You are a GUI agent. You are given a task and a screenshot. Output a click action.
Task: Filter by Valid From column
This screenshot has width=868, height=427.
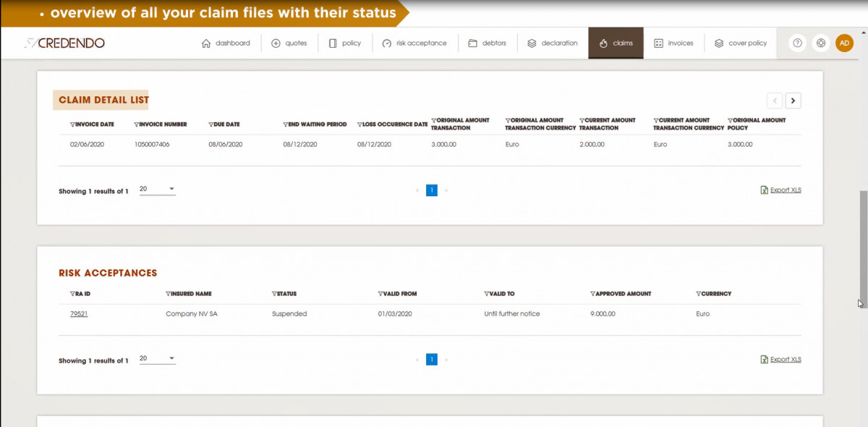point(381,294)
